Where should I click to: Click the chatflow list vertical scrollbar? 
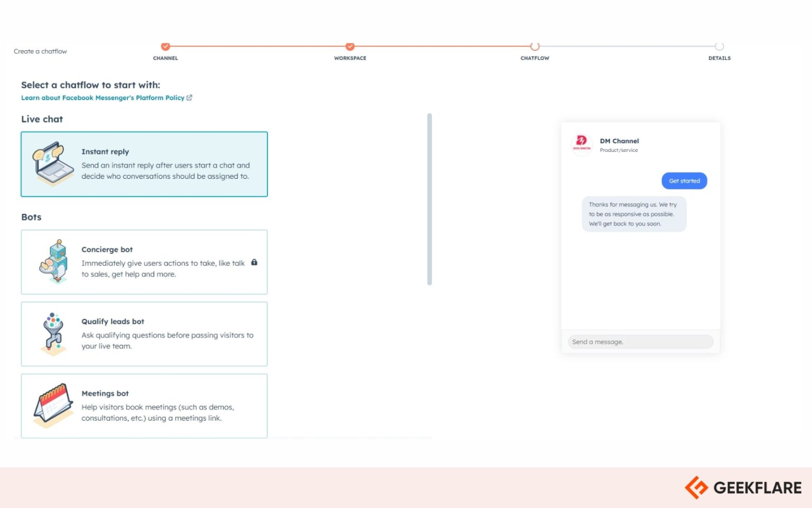tap(429, 199)
